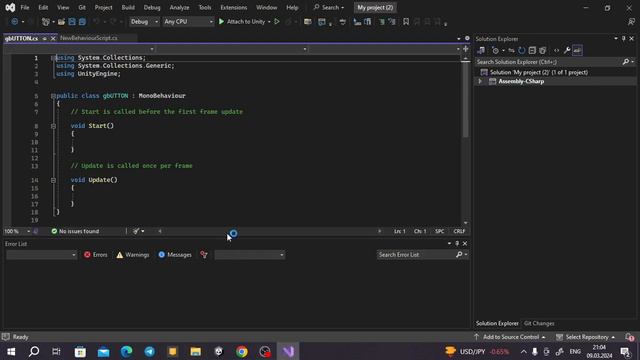640x360 pixels.
Task: Click the notifications bell in the status bar
Action: click(x=629, y=337)
